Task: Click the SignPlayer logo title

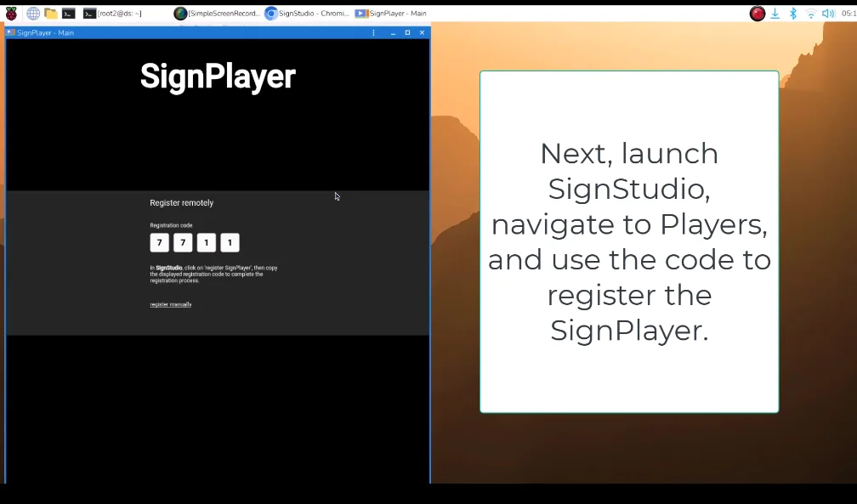Action: click(x=218, y=76)
